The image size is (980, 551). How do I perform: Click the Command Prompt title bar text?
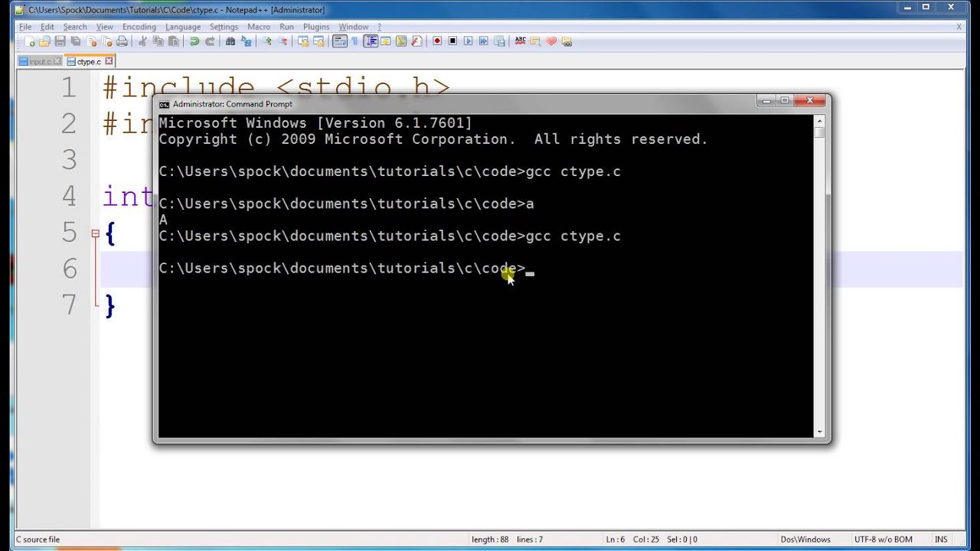pyautogui.click(x=233, y=104)
